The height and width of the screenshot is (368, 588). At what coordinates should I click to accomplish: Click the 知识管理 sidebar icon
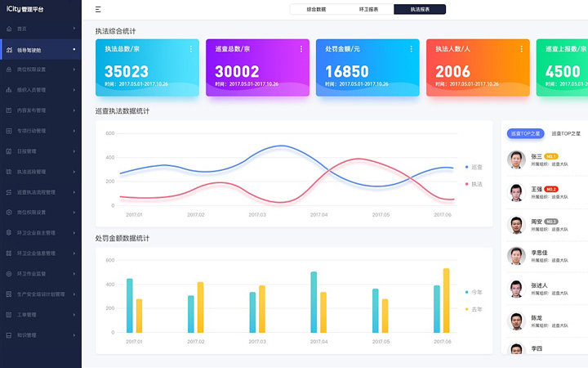[8, 334]
